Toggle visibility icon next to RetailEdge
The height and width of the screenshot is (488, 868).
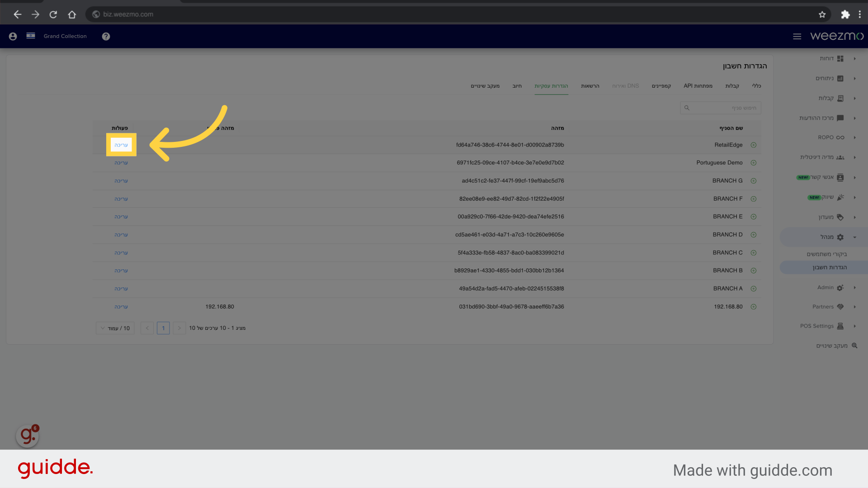tap(754, 145)
